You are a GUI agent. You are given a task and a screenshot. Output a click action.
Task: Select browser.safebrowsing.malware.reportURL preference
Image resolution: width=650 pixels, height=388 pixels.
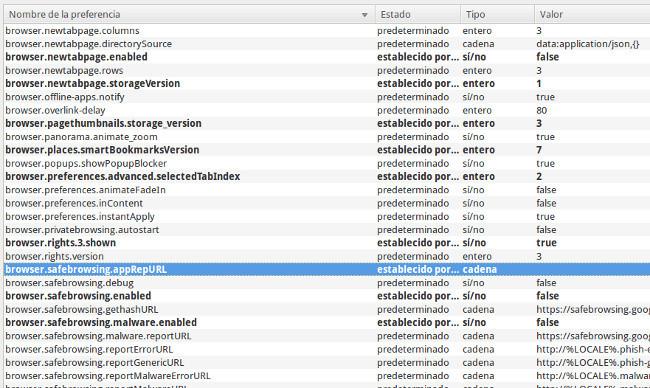point(327,336)
